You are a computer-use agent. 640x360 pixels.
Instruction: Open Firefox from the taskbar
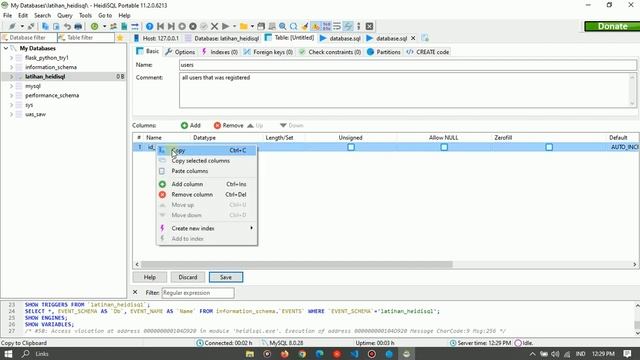tap(284, 354)
